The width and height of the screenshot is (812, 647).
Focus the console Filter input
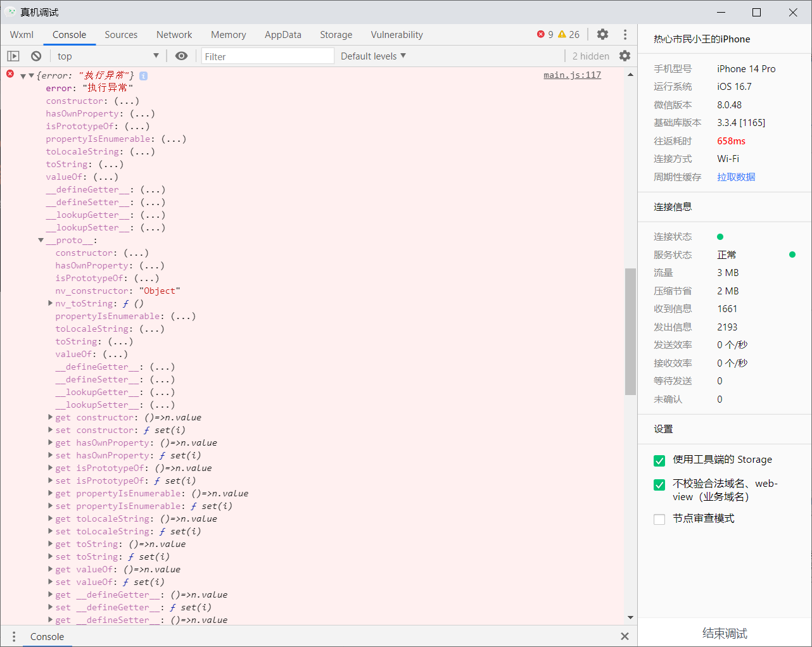point(267,56)
